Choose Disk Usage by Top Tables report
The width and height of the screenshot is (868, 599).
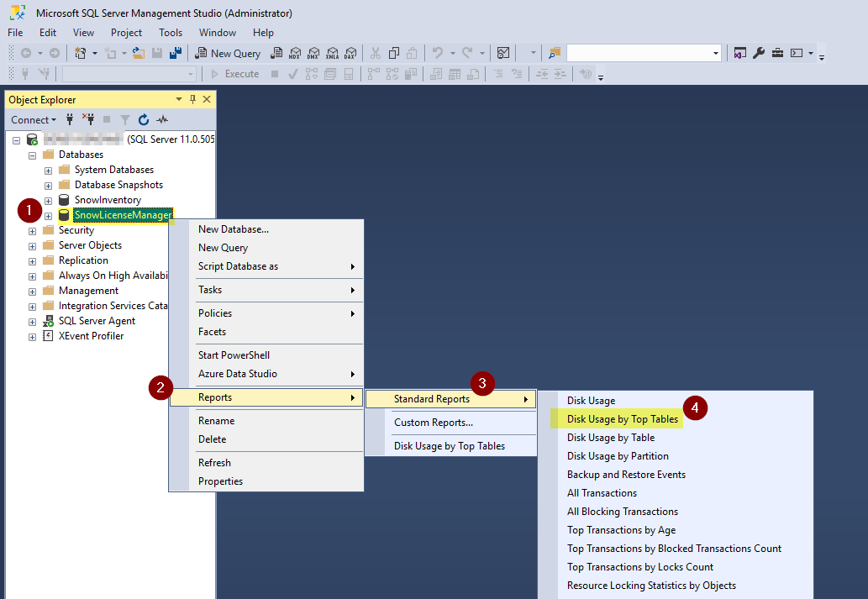[622, 419]
